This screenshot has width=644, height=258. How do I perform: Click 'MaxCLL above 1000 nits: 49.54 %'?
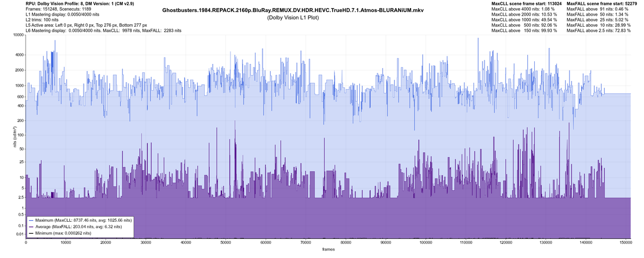pos(525,20)
